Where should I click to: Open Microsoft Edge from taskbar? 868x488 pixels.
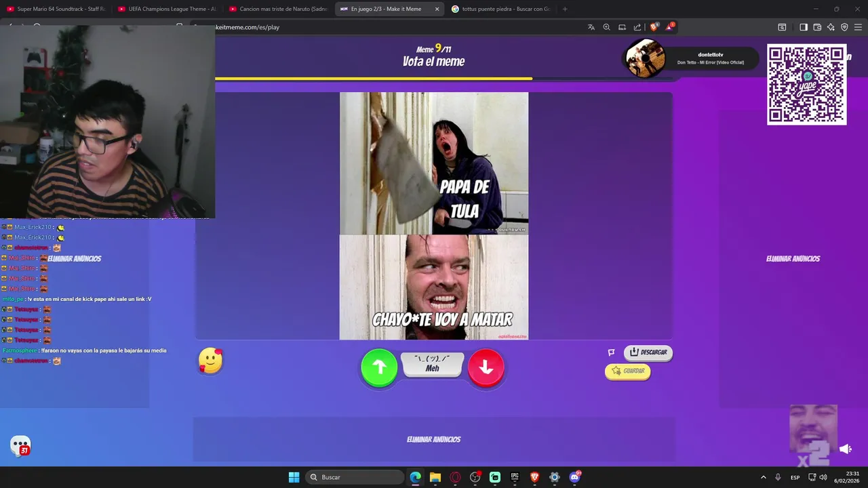(x=416, y=477)
